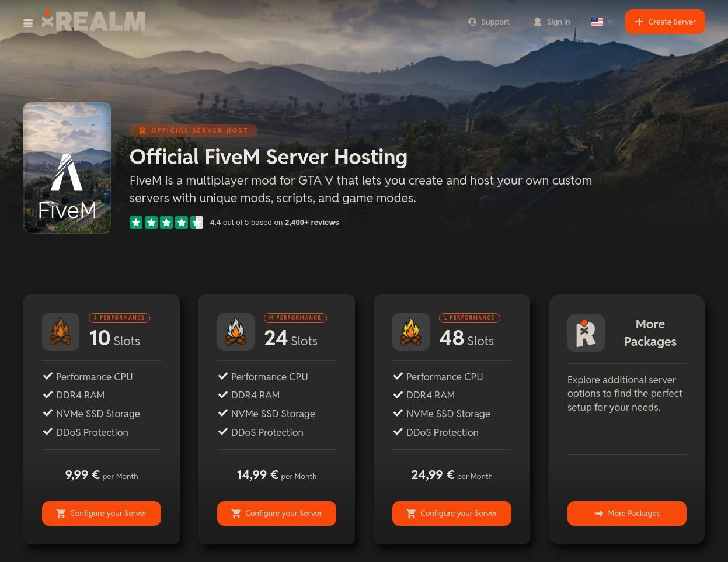Screen dimensions: 728x562
Task: Click the Explore additional server options text
Action: (x=625, y=393)
